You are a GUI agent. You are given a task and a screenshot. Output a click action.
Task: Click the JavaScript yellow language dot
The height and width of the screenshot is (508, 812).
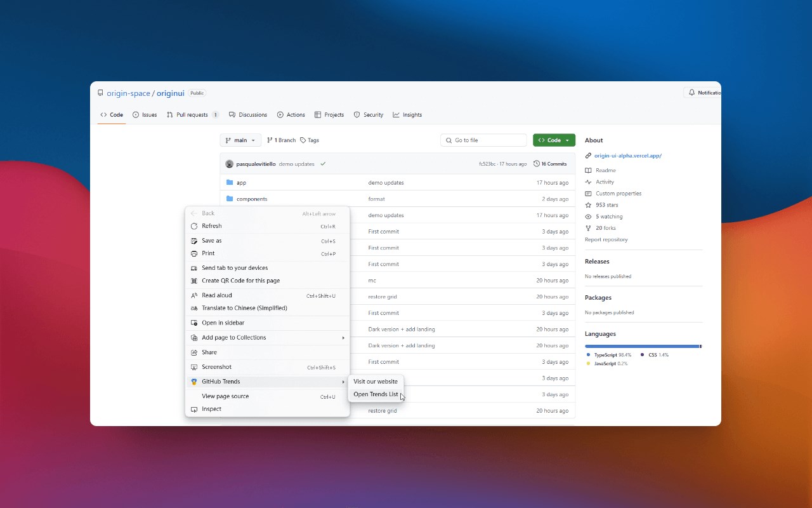click(589, 364)
